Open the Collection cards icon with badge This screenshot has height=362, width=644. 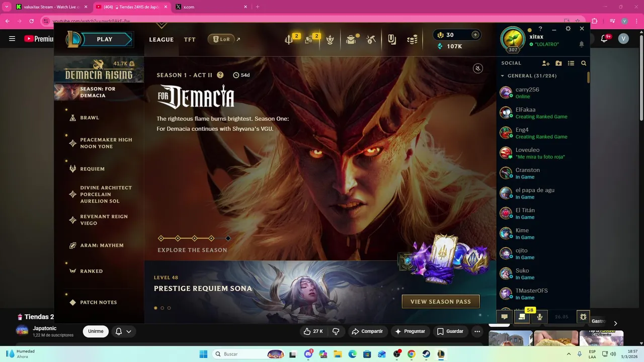click(309, 39)
